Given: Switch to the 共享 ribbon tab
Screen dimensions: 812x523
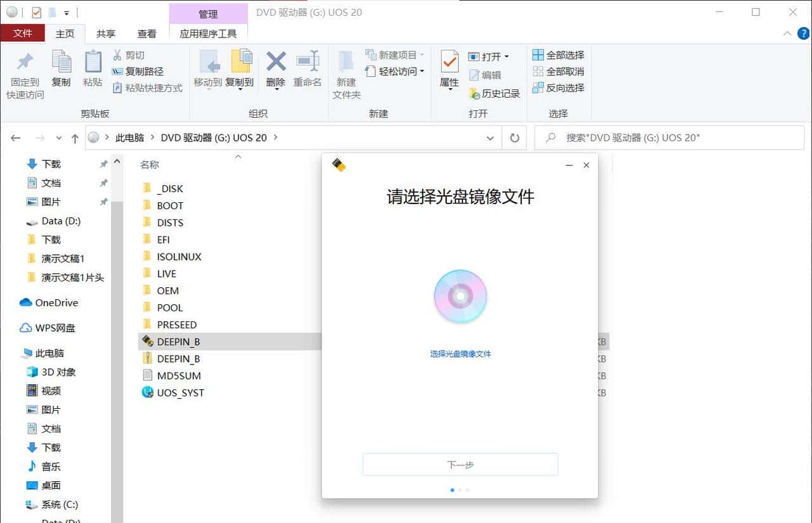Looking at the screenshot, I should (x=106, y=34).
